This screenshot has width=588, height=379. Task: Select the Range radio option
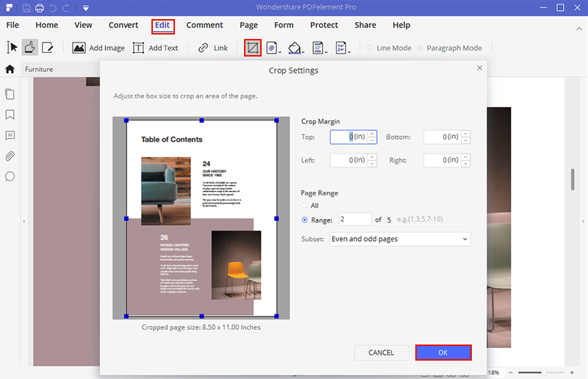click(304, 220)
